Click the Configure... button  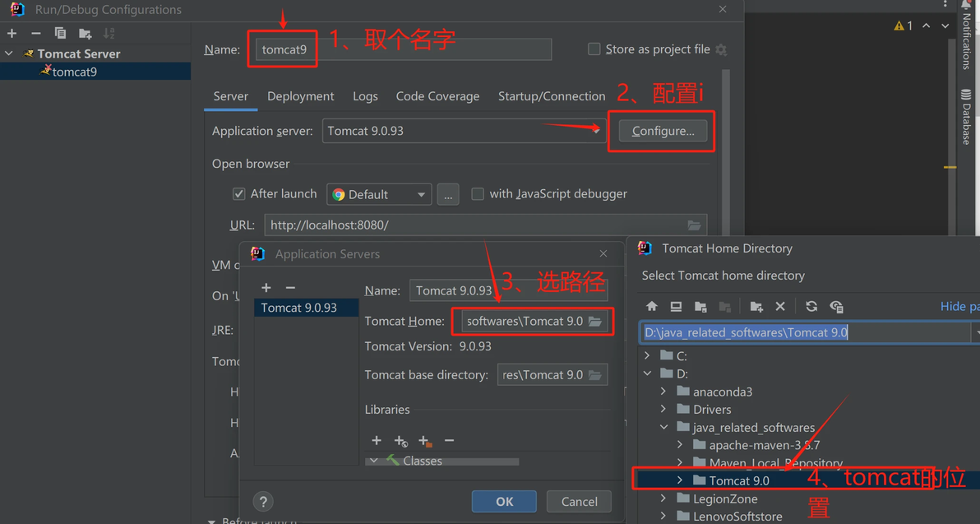click(x=663, y=131)
